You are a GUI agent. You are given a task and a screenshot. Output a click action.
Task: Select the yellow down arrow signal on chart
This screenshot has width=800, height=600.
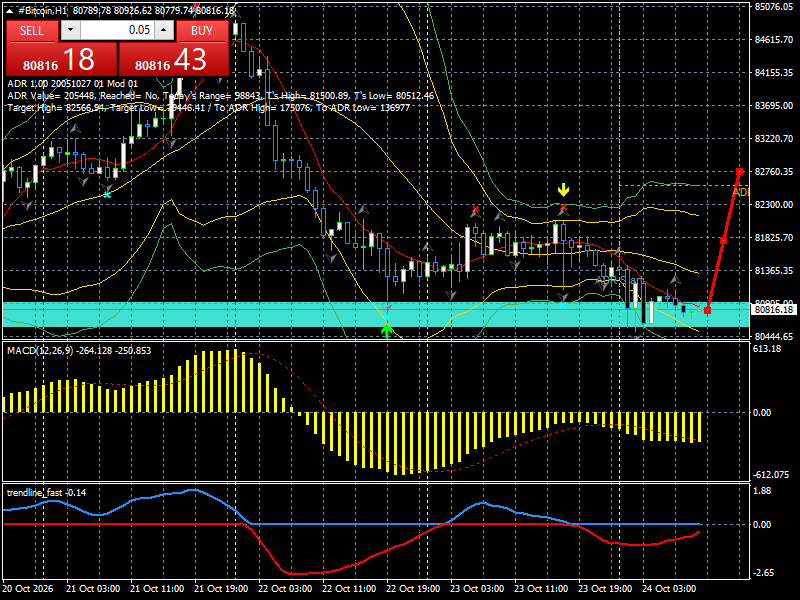pyautogui.click(x=563, y=190)
